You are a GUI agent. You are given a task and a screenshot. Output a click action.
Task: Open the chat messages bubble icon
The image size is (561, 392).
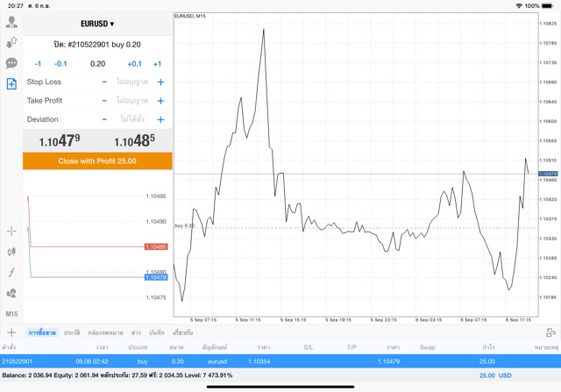11,63
